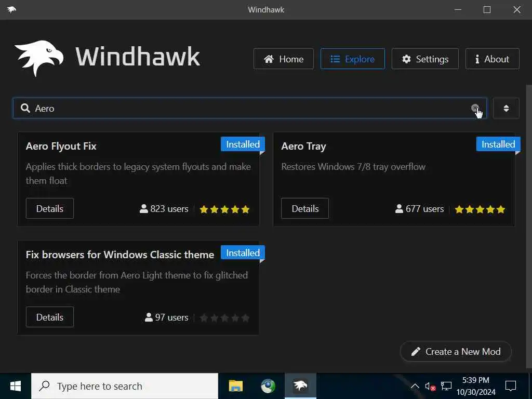This screenshot has width=532, height=399.
Task: Click the search magnifier icon in Windhawk
Action: pyautogui.click(x=25, y=108)
